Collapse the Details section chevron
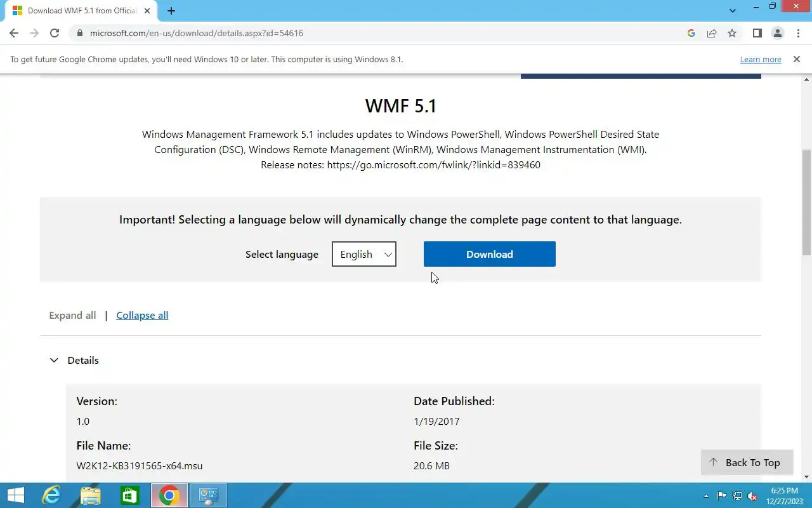 pos(54,360)
